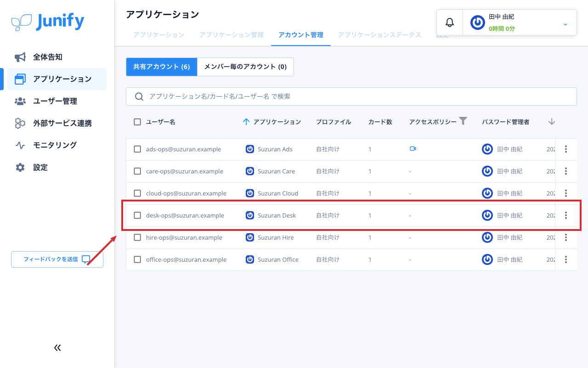
Task: Click the プロファイル column header
Action: pyautogui.click(x=334, y=122)
